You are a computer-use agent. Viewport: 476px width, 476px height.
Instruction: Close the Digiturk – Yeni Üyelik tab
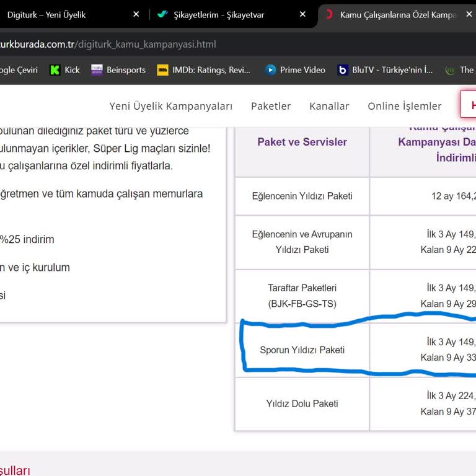[x=136, y=14]
